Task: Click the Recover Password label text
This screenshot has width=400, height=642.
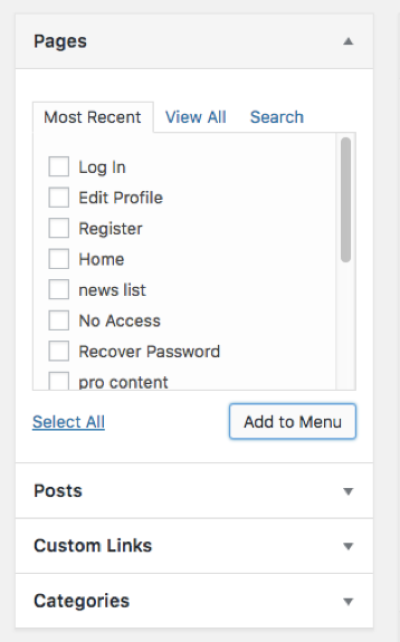Action: click(149, 351)
